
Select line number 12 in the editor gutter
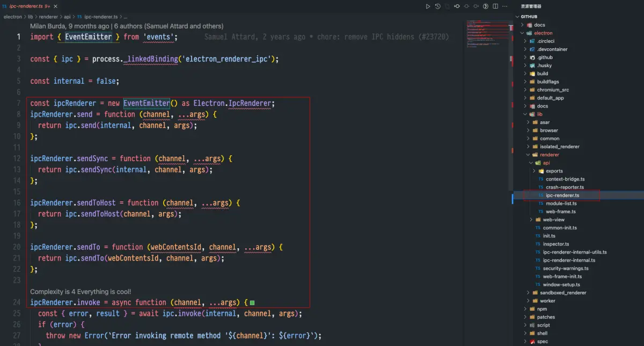[18, 158]
